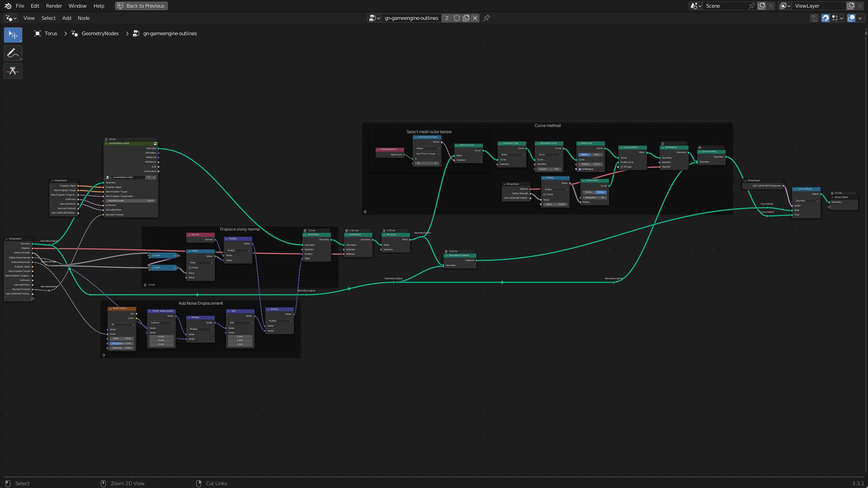Toggle Fill Caps checkbox in Curve to Mesh
The height and width of the screenshot is (488, 868).
[x=622, y=167]
